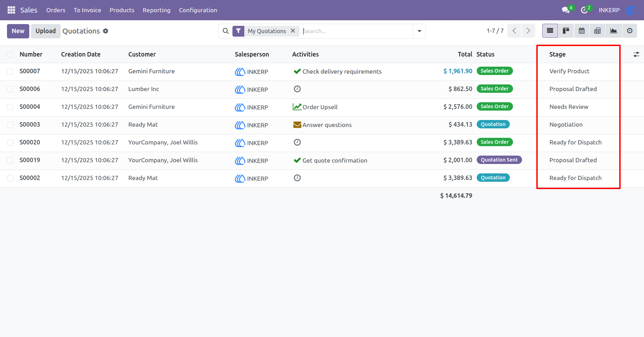Switch to Activity view
This screenshot has height=337, width=644.
(x=630, y=31)
